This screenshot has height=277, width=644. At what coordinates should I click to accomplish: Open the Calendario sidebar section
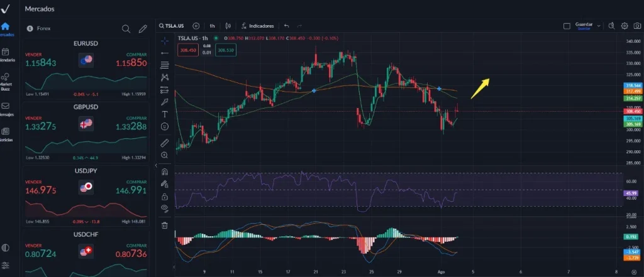tap(6, 52)
